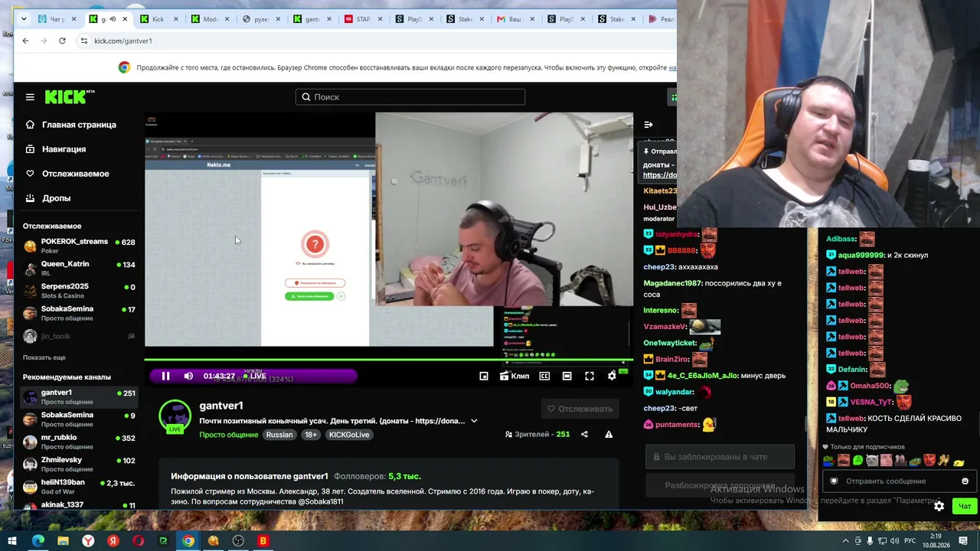980x551 pixels.
Task: Follow gantver1 with Отслеживать button
Action: click(x=580, y=409)
